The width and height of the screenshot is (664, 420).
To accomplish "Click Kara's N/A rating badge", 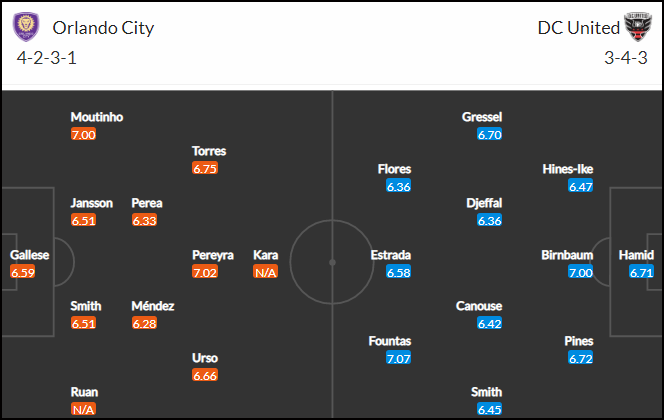I will coord(266,272).
